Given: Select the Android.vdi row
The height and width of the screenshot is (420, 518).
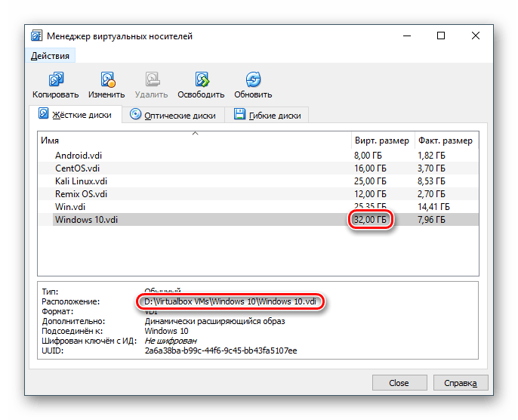Looking at the screenshot, I should 258,156.
